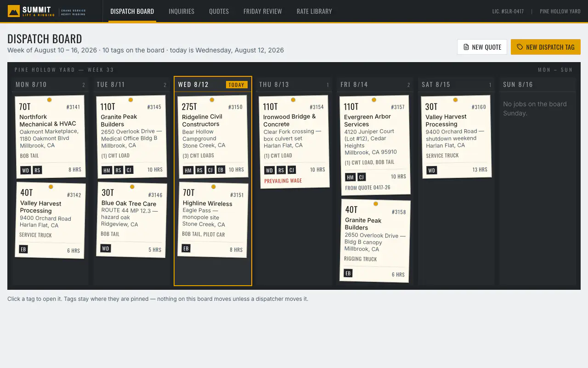Click the TODAY badge
The image size is (588, 368).
coord(237,85)
